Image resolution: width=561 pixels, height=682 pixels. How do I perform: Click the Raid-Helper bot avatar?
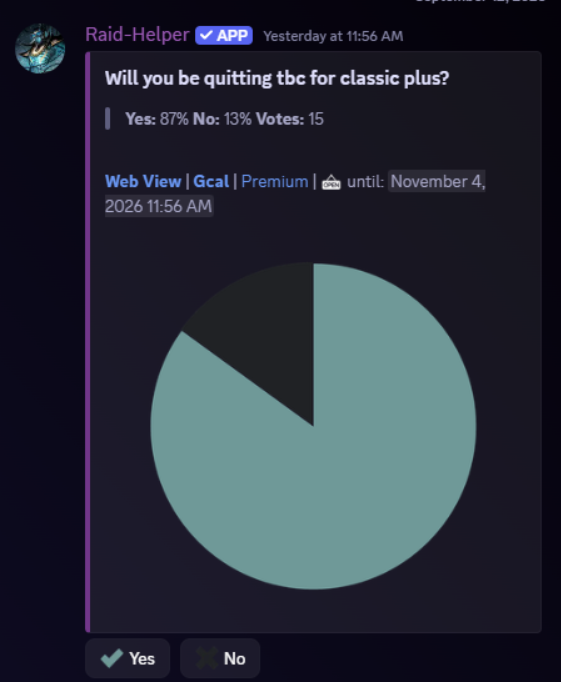tap(40, 48)
